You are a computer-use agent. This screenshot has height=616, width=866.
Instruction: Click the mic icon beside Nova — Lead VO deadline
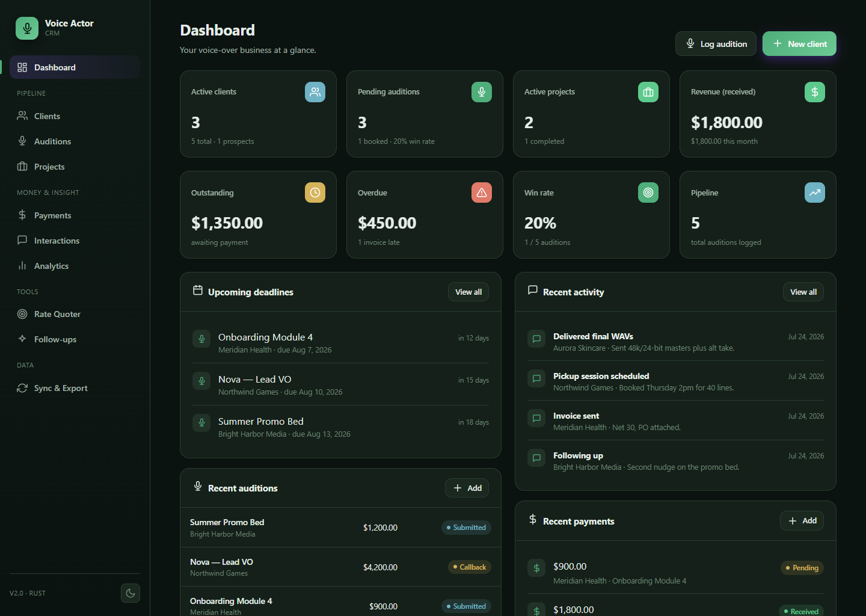(201, 381)
